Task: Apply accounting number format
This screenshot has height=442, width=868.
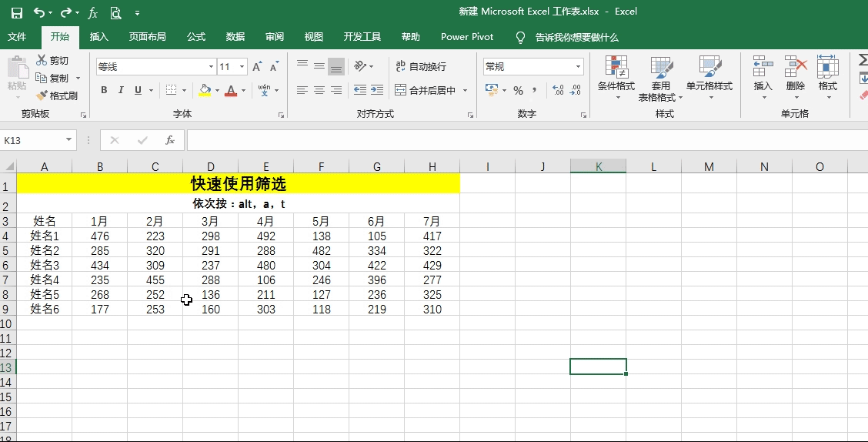Action: 491,90
